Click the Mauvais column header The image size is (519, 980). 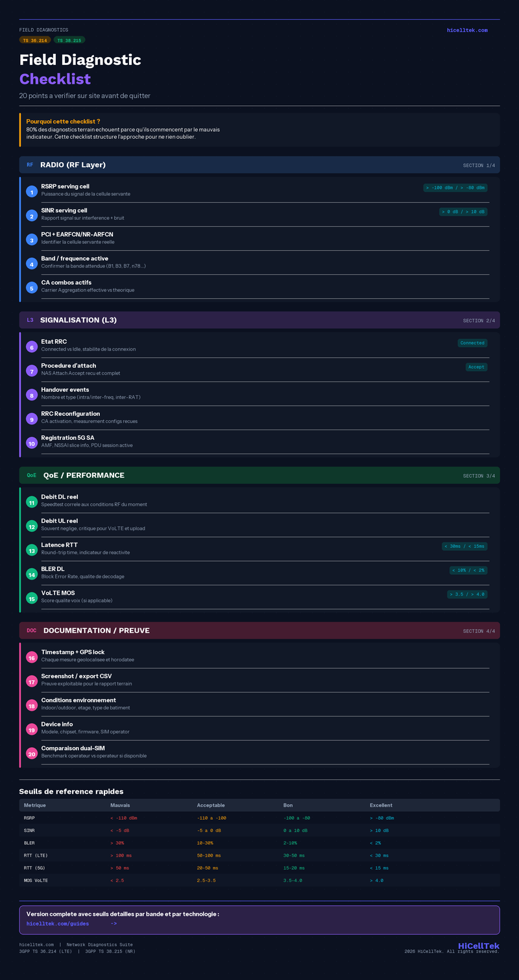click(121, 805)
